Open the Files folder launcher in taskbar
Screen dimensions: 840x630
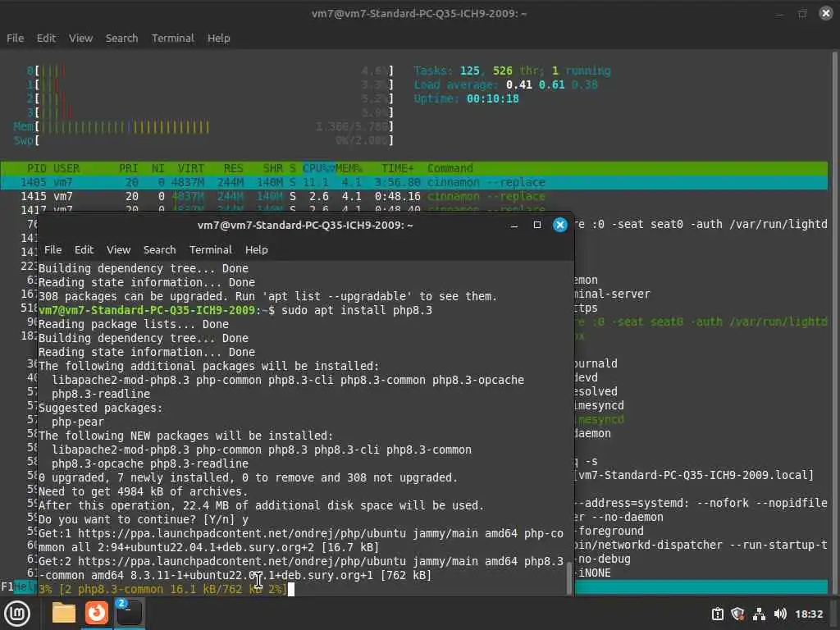[63, 614]
